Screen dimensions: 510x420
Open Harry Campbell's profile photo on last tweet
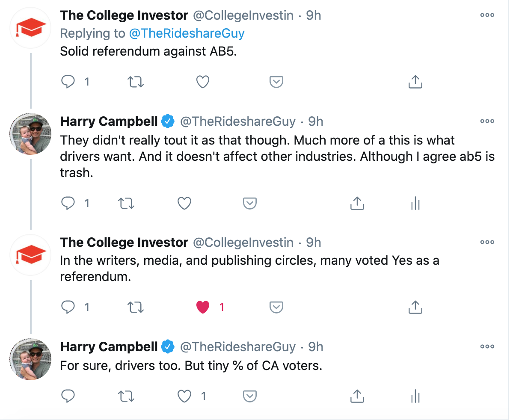tap(30, 359)
